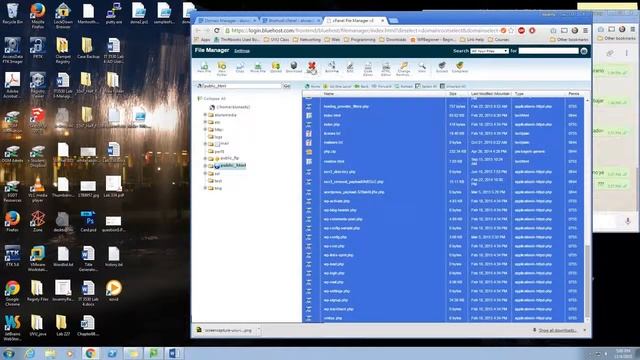This screenshot has height=360, width=640.
Task: Click the Chrome reload page icon
Action: (x=217, y=31)
